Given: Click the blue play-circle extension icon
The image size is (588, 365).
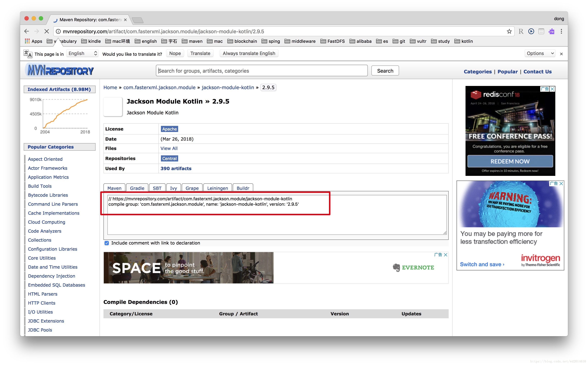Looking at the screenshot, I should (x=531, y=31).
